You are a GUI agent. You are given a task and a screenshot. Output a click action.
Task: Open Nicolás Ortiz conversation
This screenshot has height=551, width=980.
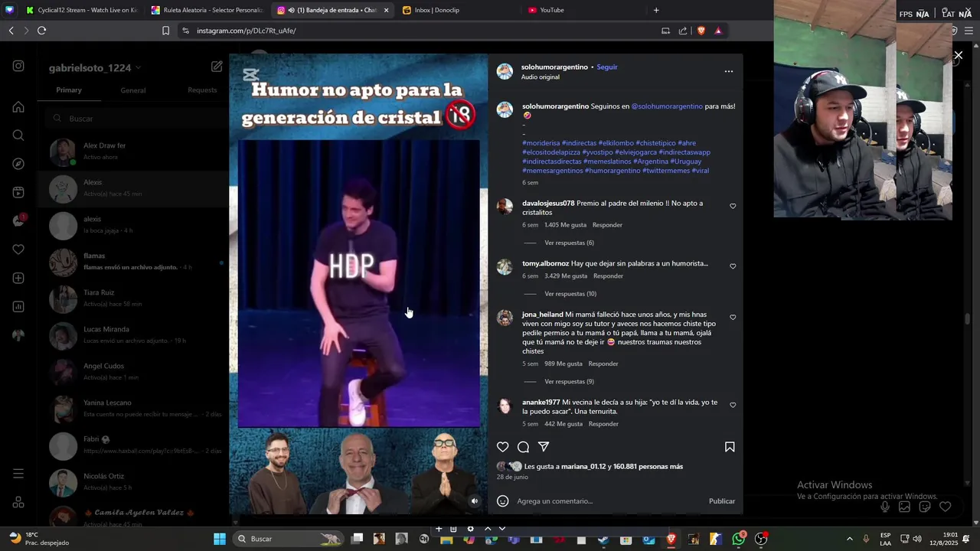(134, 481)
